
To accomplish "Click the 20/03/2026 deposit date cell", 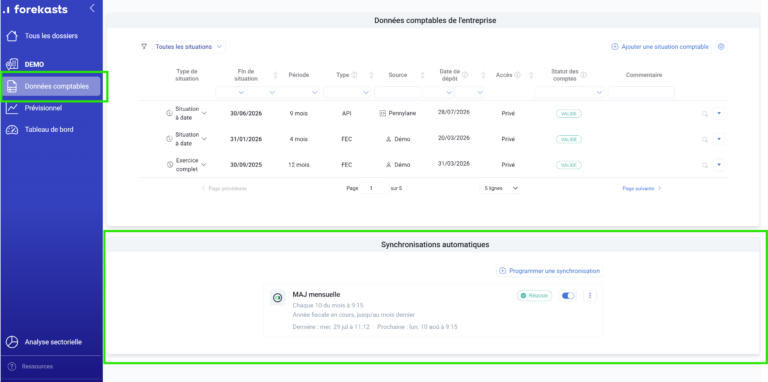I will tap(454, 138).
